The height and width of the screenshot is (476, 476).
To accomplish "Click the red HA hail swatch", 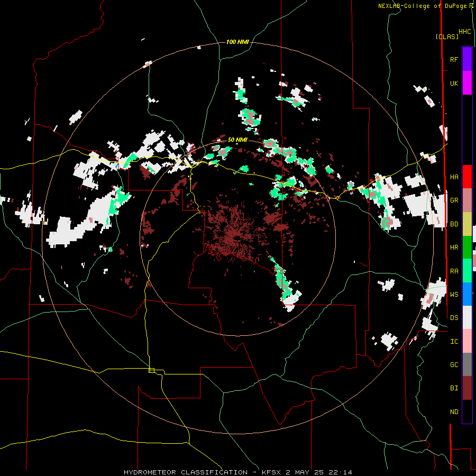I will tap(467, 177).
